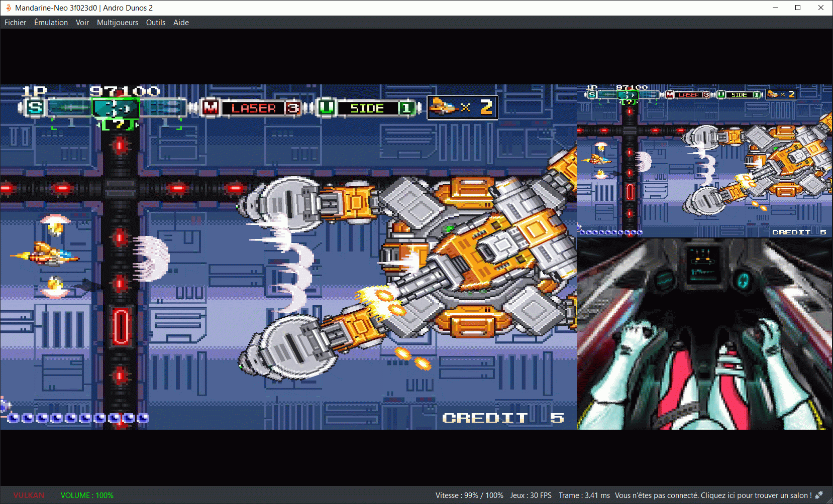Toggle the VULKAN renderer indicator

pos(29,495)
